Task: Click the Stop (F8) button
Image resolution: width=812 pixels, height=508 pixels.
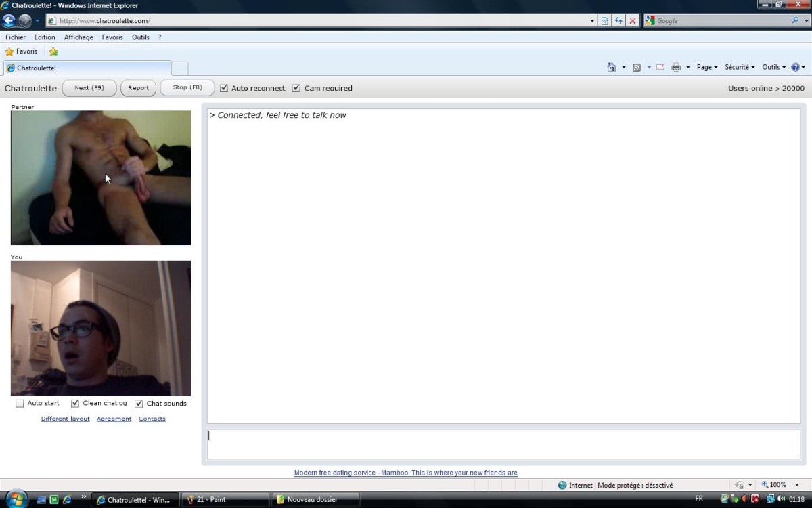Action: 187,88
